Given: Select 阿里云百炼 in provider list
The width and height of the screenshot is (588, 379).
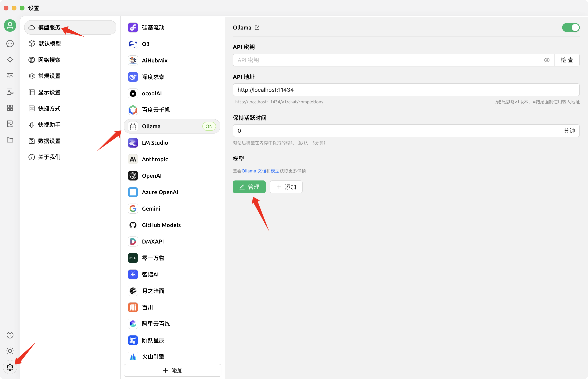Looking at the screenshot, I should [172, 324].
